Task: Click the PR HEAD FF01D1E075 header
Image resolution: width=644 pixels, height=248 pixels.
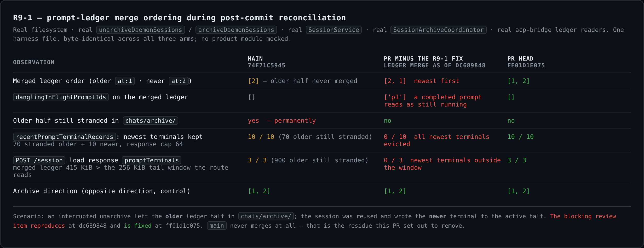Action: click(526, 62)
